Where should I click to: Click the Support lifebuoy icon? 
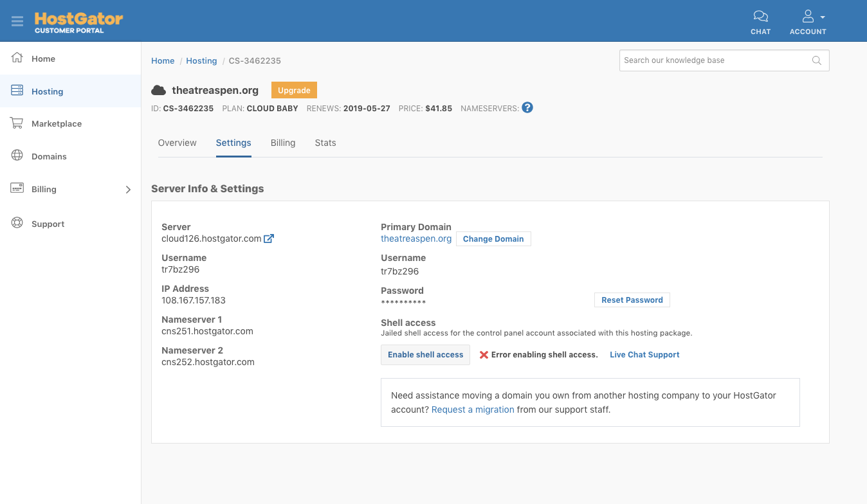point(17,223)
